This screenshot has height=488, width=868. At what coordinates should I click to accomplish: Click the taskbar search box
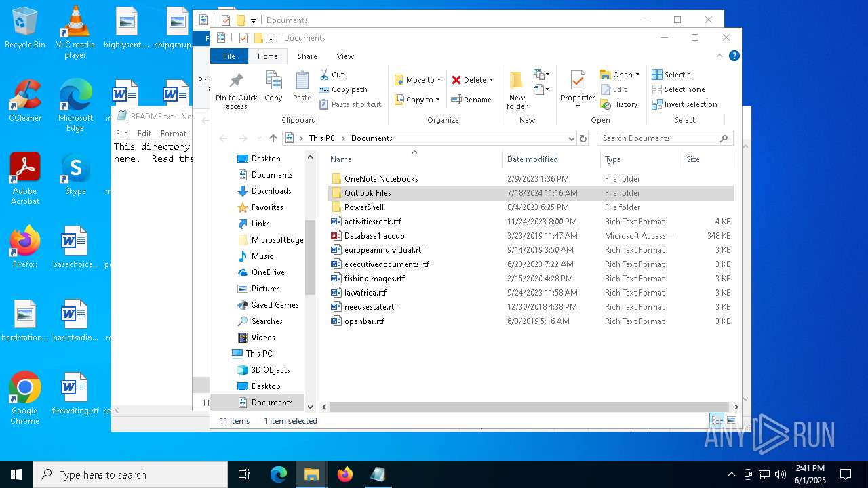(x=130, y=474)
